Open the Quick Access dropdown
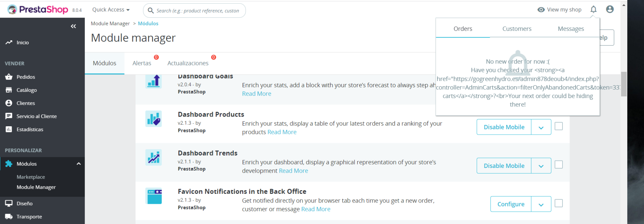Viewport: 644px width, 224px height. tap(111, 10)
